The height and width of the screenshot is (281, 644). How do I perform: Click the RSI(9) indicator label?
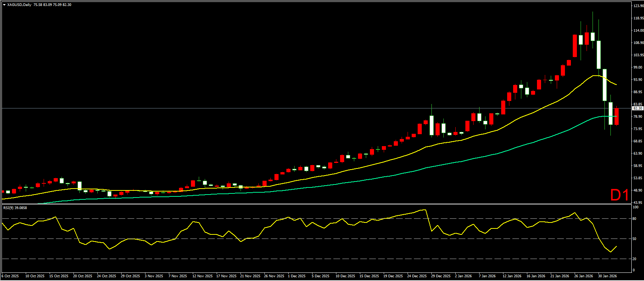[x=15, y=208]
